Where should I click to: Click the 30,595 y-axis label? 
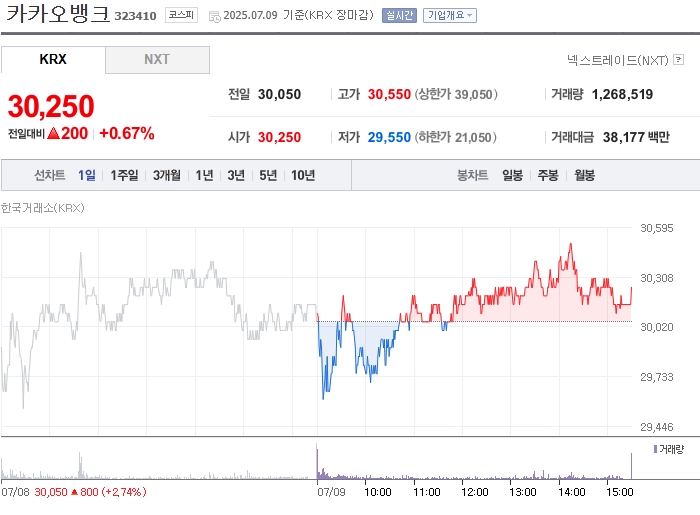[x=657, y=228]
